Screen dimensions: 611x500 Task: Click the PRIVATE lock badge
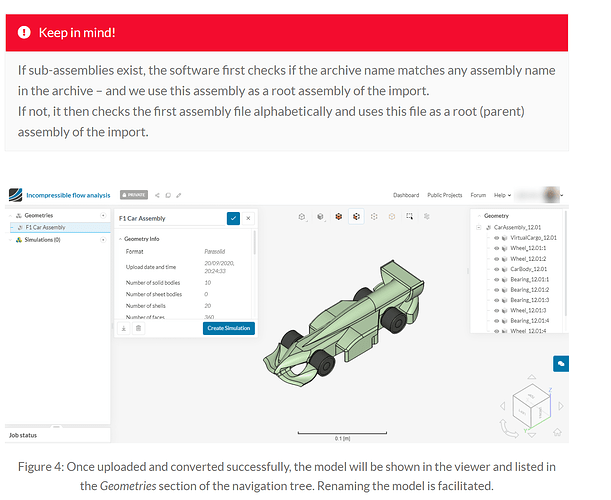(x=134, y=195)
